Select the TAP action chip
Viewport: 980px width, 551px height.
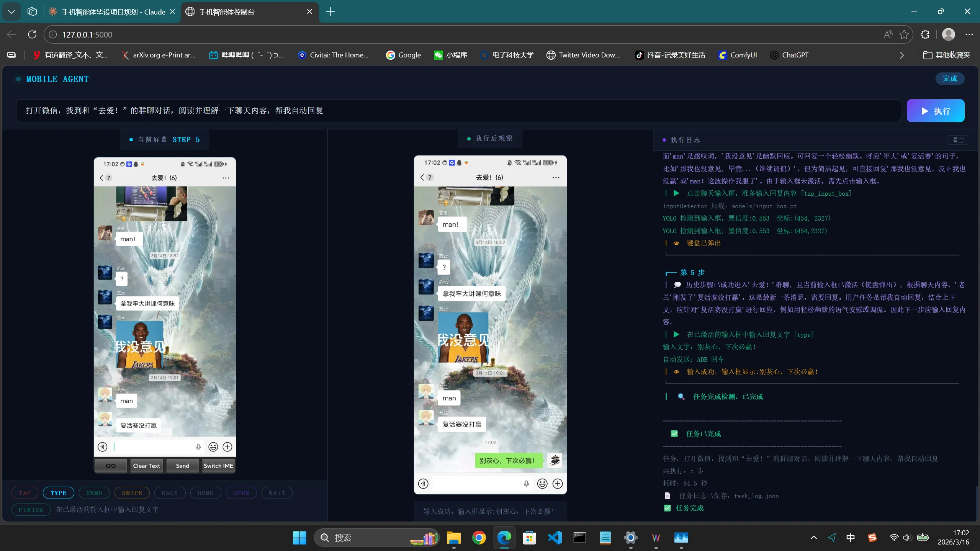25,493
